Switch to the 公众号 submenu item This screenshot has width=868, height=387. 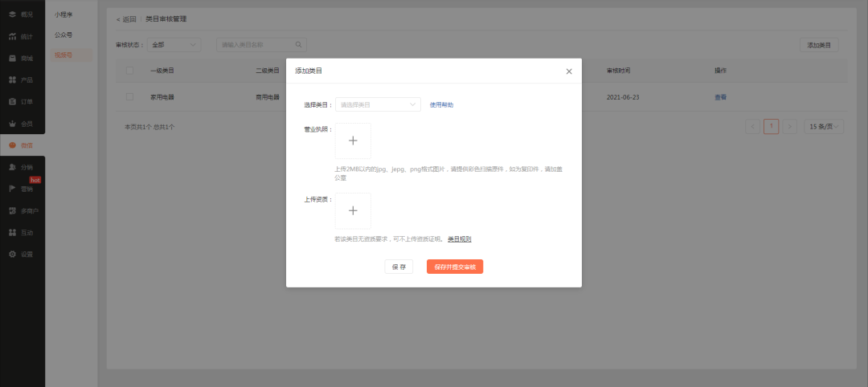pyautogui.click(x=63, y=35)
